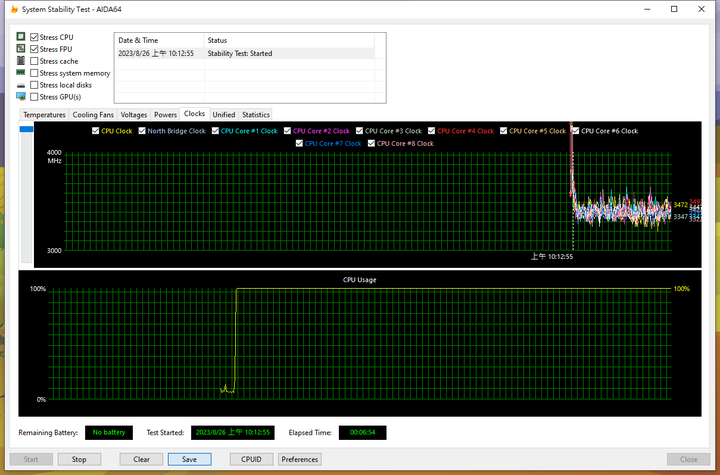720x475 pixels.
Task: Uncheck the Stress CPU checkbox
Action: click(x=34, y=37)
